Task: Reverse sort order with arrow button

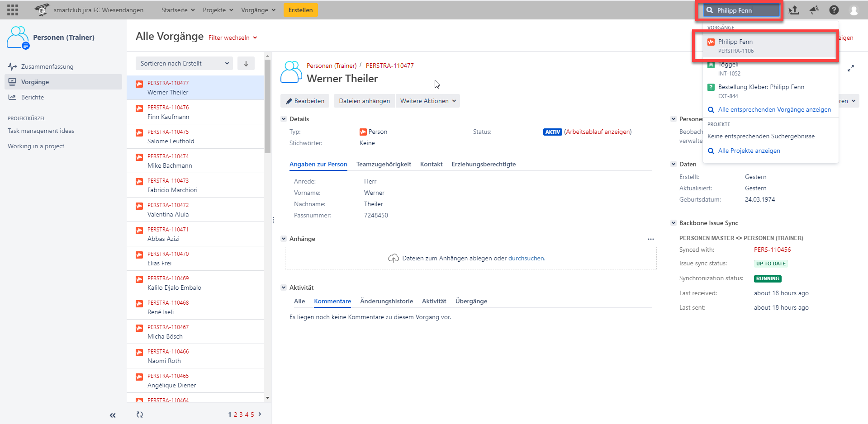Action: [246, 64]
